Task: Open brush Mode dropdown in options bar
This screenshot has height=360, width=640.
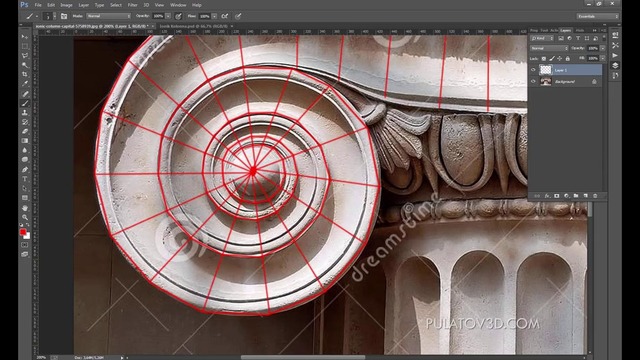Action: (108, 16)
